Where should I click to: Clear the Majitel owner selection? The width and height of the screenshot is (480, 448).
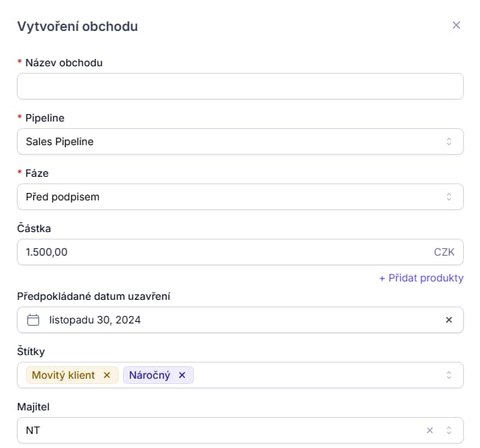[430, 430]
